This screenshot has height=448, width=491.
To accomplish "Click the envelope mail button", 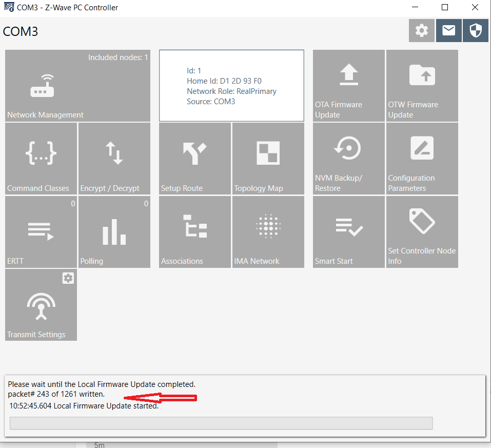I will click(x=449, y=30).
